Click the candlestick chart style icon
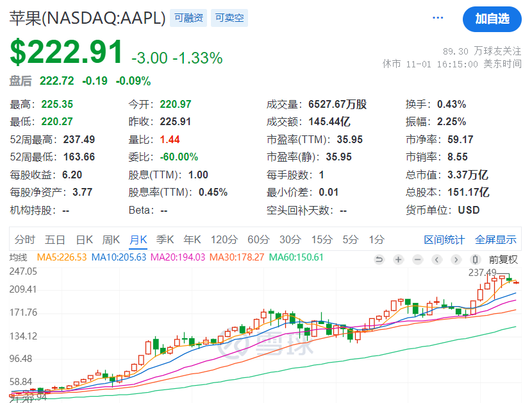The height and width of the screenshot is (403, 532). (x=475, y=260)
